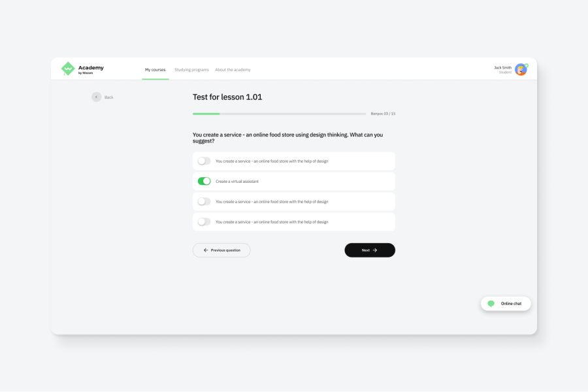The width and height of the screenshot is (588, 392).
Task: Open Jack Smith's profile avatar
Action: [521, 70]
